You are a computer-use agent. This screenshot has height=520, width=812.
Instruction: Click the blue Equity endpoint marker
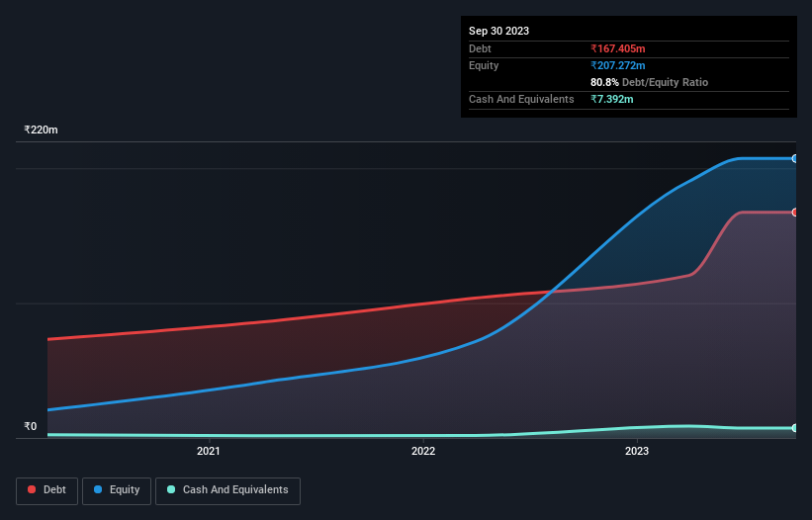[795, 159]
